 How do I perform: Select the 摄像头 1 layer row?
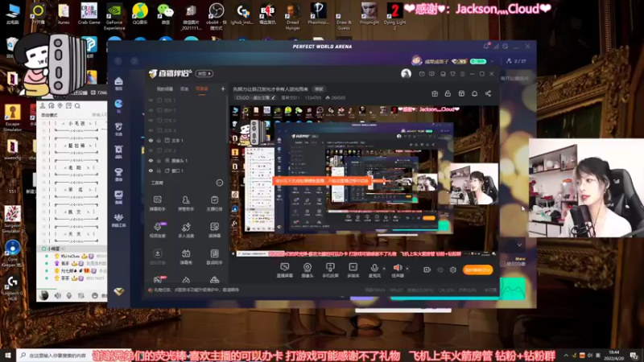(x=187, y=160)
